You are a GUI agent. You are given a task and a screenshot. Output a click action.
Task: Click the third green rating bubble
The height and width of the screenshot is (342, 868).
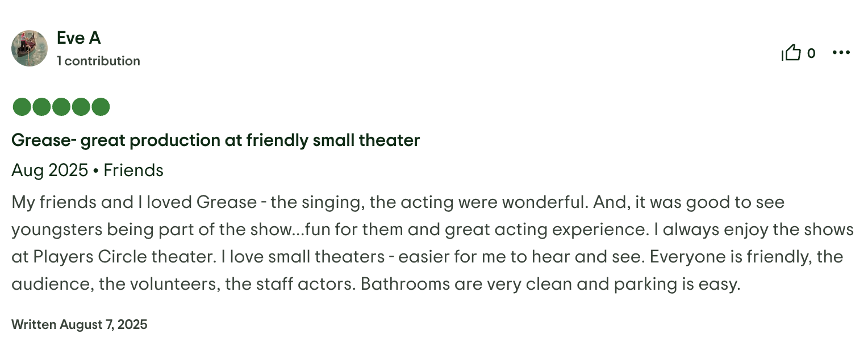pos(61,107)
